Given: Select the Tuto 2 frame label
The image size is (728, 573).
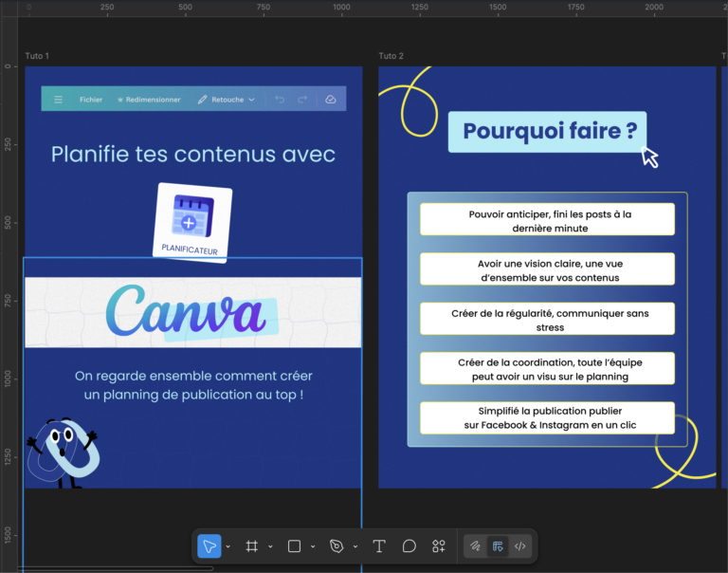Looking at the screenshot, I should point(391,56).
